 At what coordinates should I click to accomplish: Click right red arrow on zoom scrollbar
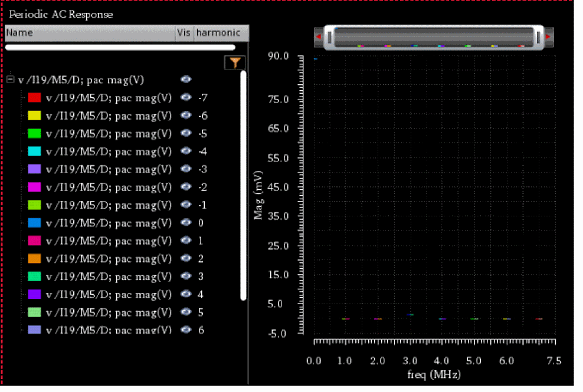(548, 37)
